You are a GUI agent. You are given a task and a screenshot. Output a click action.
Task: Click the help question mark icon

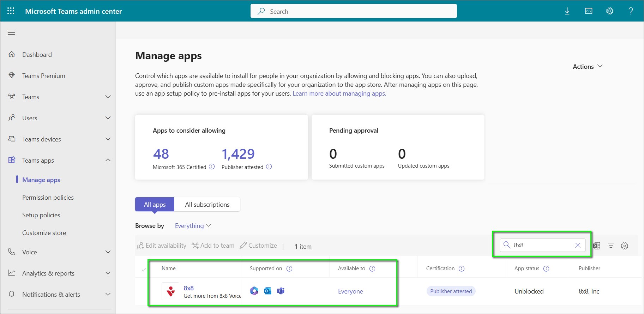(630, 11)
